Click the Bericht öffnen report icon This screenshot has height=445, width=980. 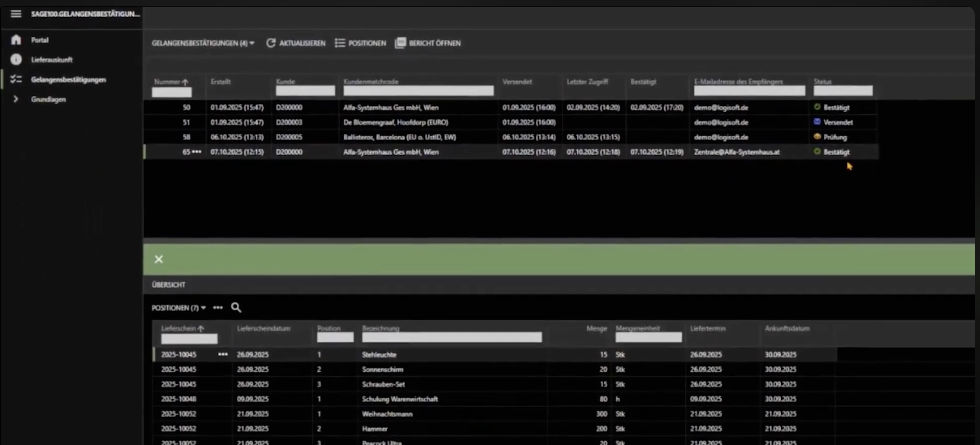pyautogui.click(x=400, y=43)
